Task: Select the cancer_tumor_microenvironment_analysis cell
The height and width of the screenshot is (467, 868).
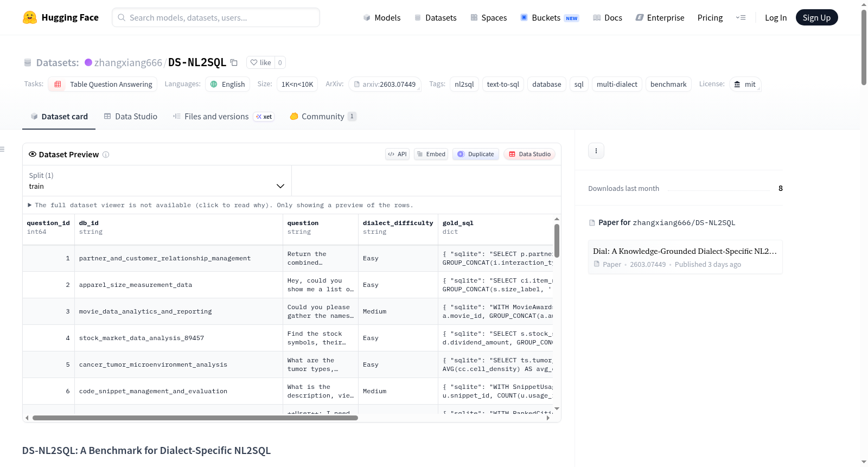Action: point(178,364)
